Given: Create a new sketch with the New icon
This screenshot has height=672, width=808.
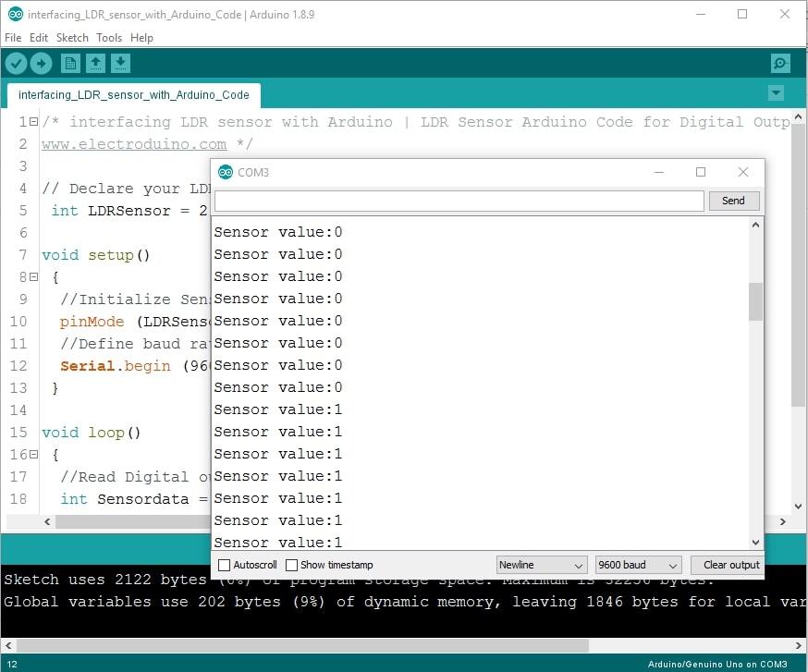Looking at the screenshot, I should [x=70, y=64].
